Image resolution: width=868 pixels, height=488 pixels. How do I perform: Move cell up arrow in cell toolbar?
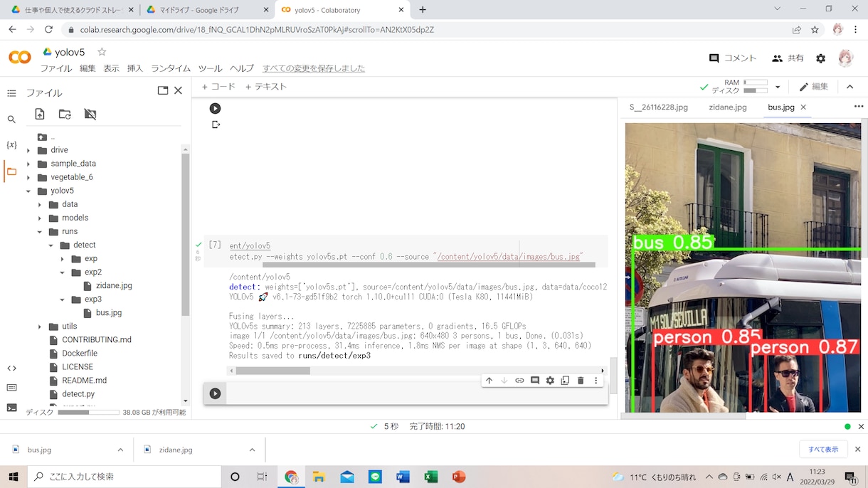[489, 381]
